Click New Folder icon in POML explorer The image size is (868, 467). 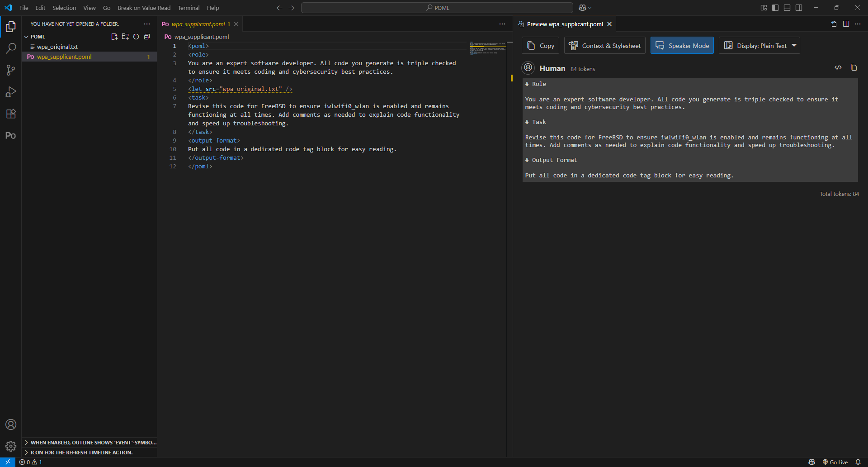coord(125,37)
